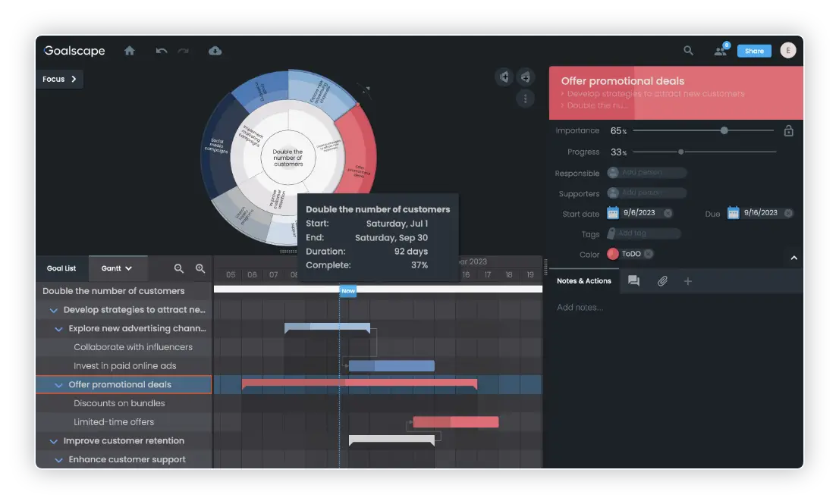Select Notes & Actions tab
839x504 pixels.
tap(583, 281)
